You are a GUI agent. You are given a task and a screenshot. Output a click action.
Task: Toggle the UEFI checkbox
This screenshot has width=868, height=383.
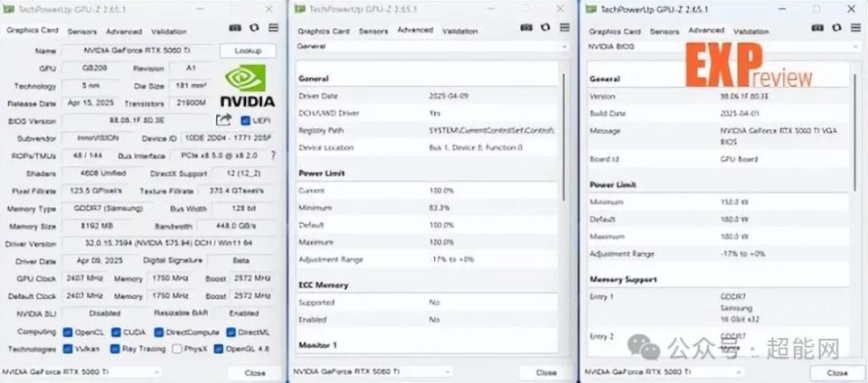pyautogui.click(x=245, y=120)
